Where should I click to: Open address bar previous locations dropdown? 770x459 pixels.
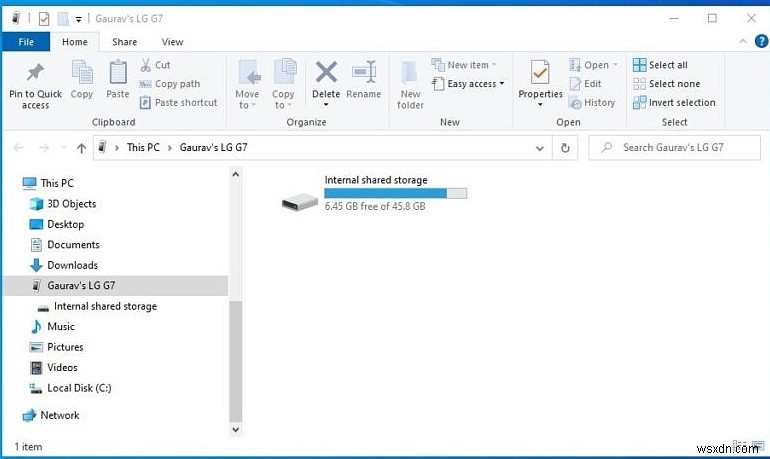click(540, 148)
